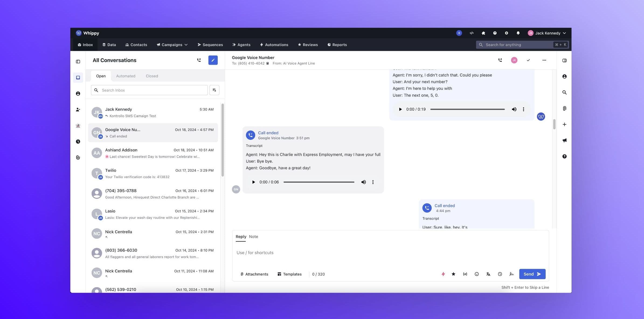
Task: Open saved replies via the star icon
Action: [453, 274]
